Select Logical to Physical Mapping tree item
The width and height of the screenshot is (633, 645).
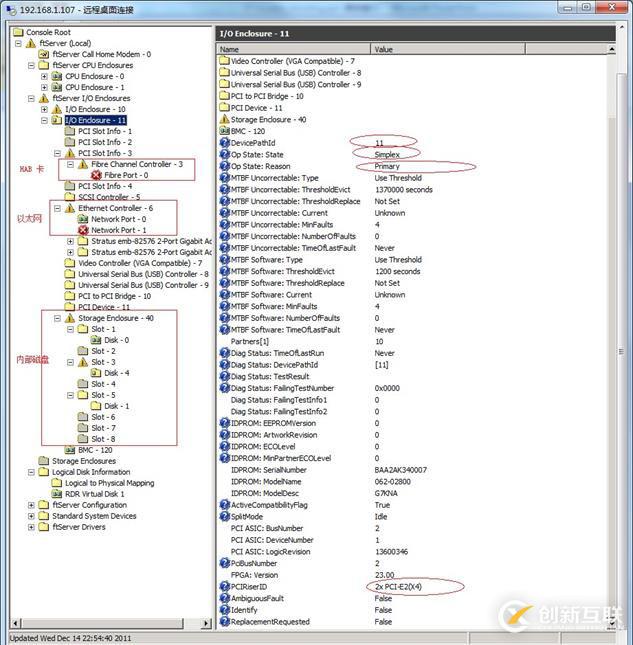[x=110, y=483]
